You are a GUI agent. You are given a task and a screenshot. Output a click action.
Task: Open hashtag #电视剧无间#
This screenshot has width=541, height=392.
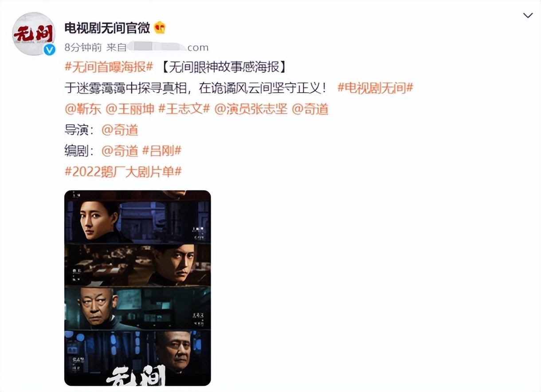[375, 88]
